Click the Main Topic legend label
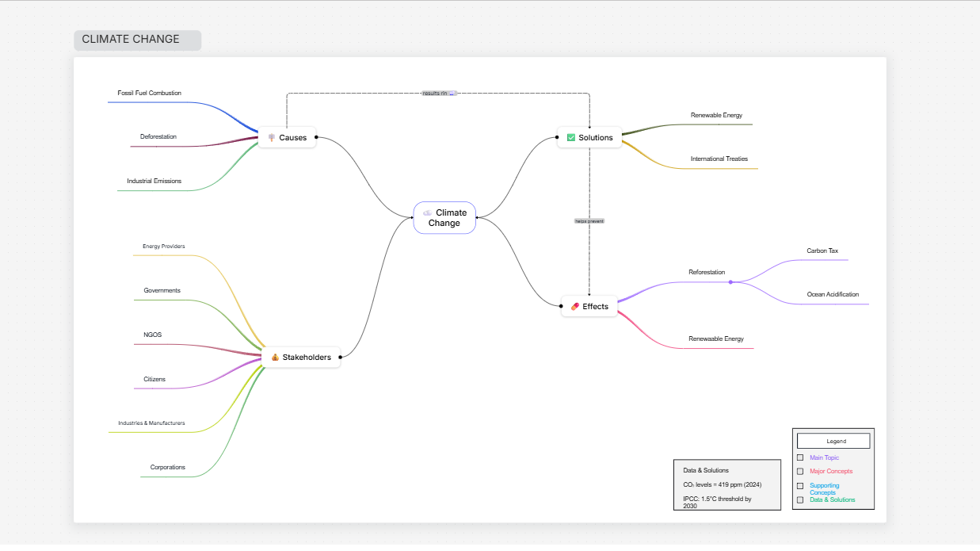Screen dimensions: 980x551 (824, 457)
